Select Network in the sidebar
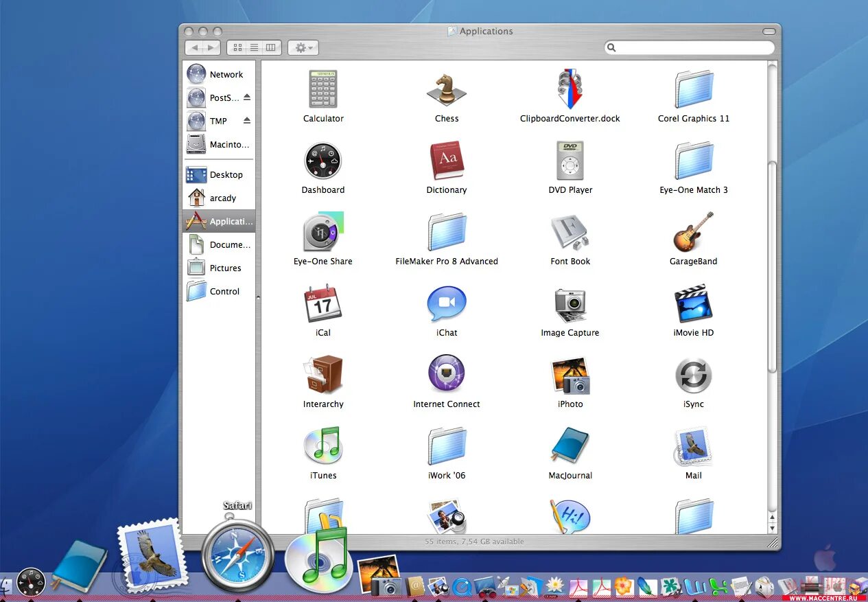This screenshot has width=868, height=602. tap(219, 74)
